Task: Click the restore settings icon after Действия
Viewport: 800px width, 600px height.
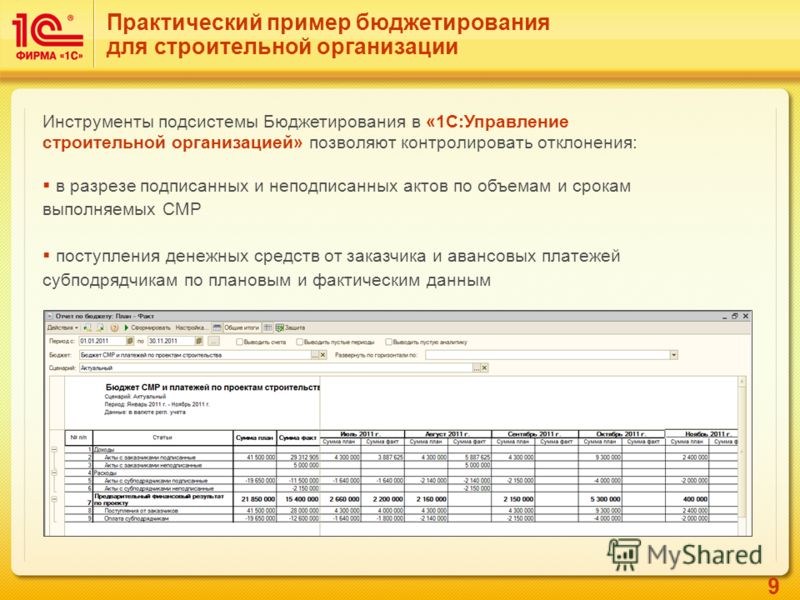Action: tap(87, 328)
